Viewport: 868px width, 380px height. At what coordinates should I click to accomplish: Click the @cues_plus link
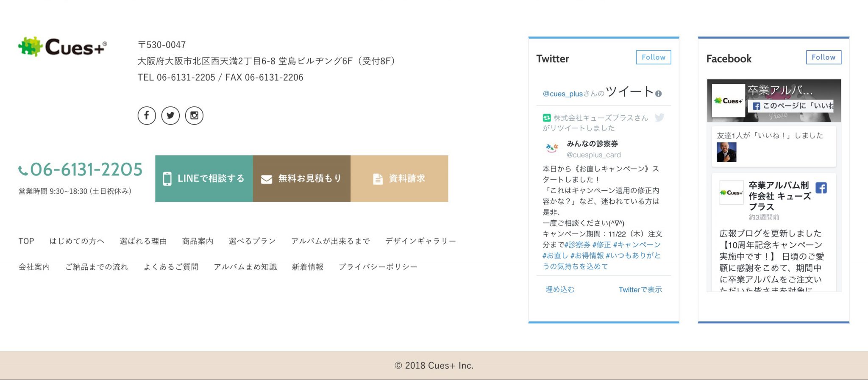563,94
